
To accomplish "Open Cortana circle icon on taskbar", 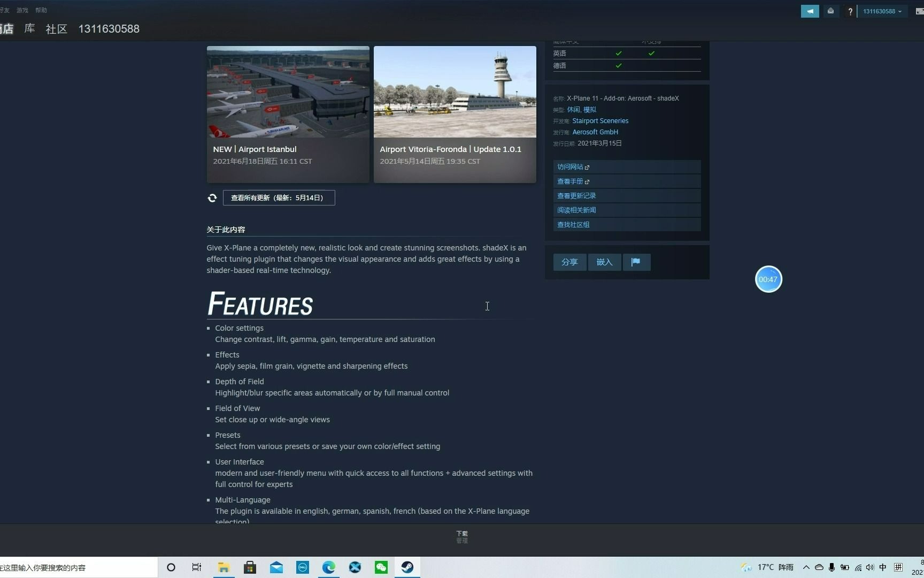I will [x=171, y=567].
